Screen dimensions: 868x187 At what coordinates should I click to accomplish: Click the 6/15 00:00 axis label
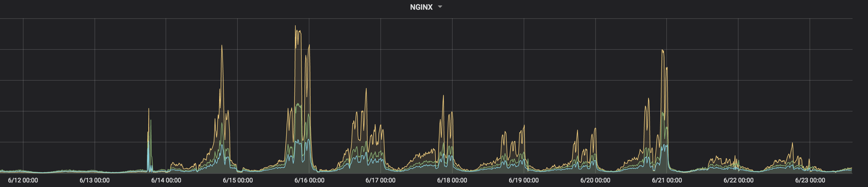coord(238,180)
